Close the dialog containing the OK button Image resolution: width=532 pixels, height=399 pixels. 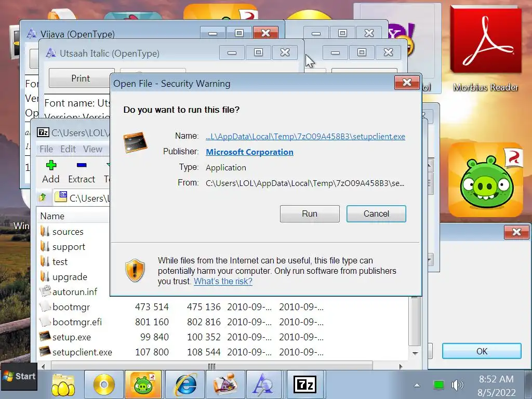pos(516,232)
